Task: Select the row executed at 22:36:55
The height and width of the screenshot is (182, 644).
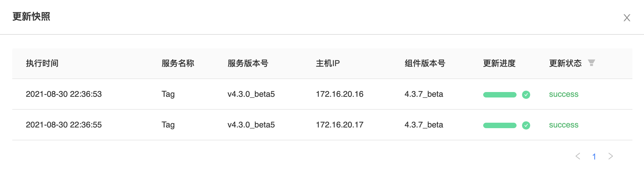Action: pos(64,125)
